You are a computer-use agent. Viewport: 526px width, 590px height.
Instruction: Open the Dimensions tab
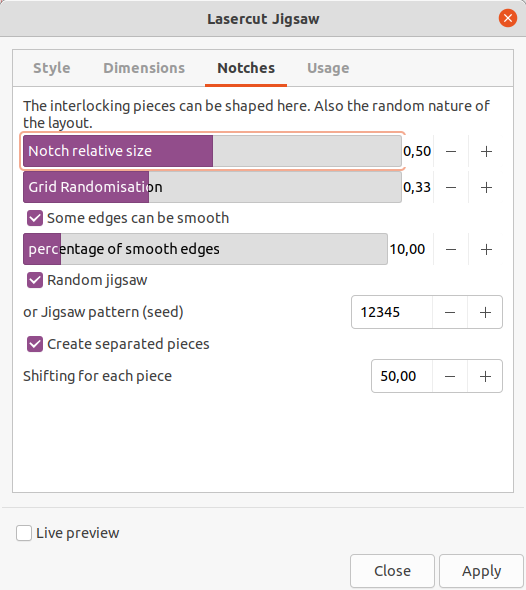[x=144, y=68]
